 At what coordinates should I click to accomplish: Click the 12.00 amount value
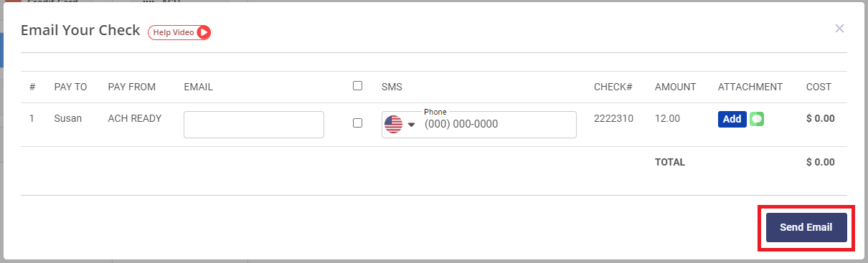coord(667,118)
